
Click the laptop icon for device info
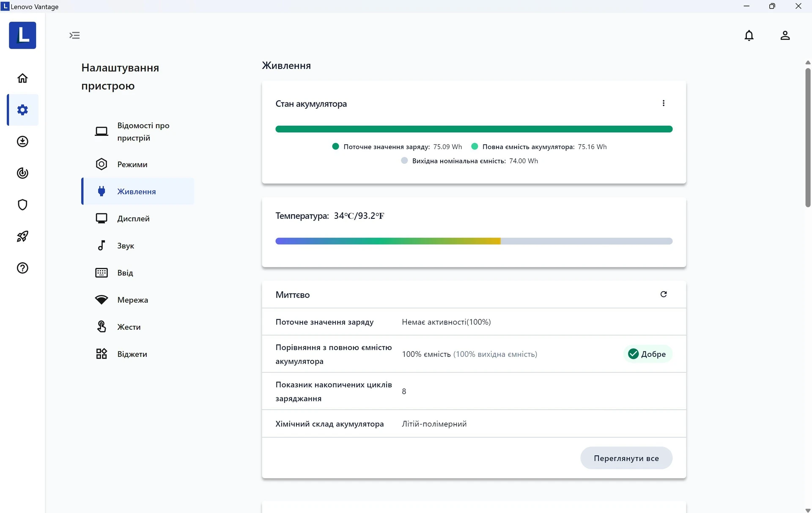tap(101, 132)
